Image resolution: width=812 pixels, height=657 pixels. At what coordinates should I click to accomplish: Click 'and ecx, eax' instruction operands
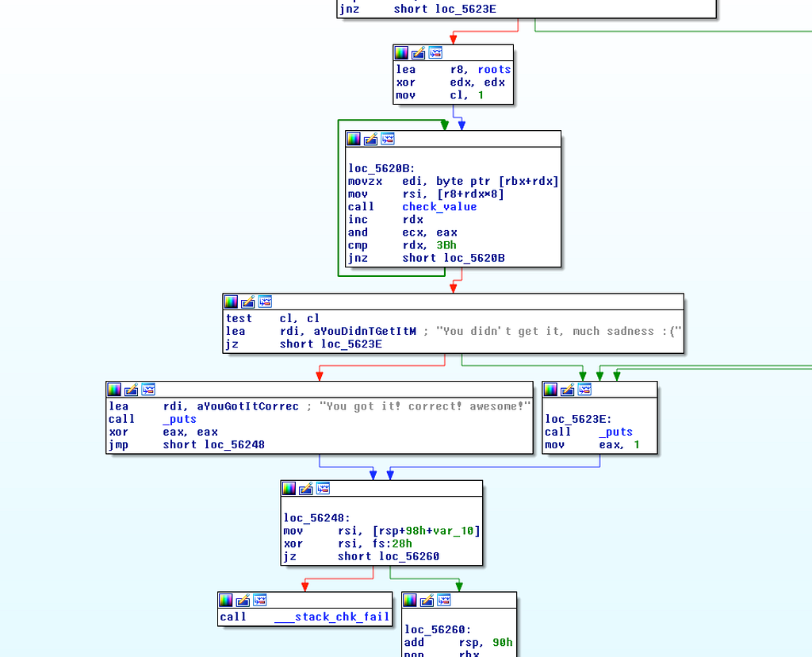click(429, 232)
